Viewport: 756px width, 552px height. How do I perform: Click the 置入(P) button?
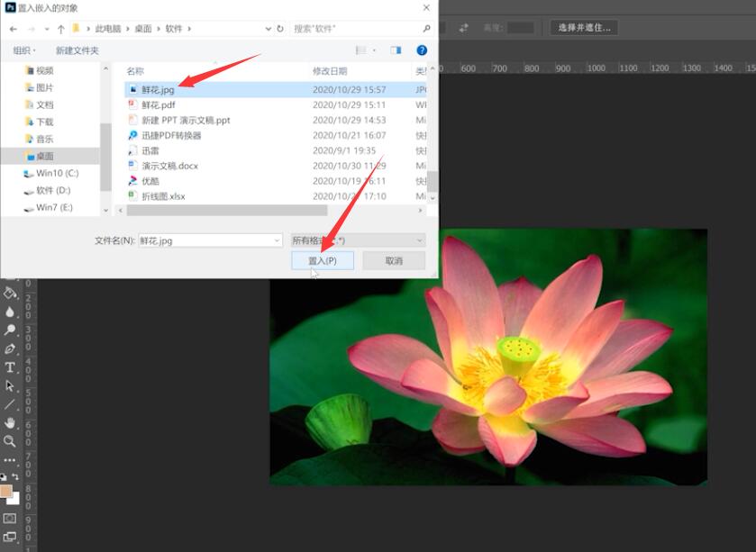(323, 260)
